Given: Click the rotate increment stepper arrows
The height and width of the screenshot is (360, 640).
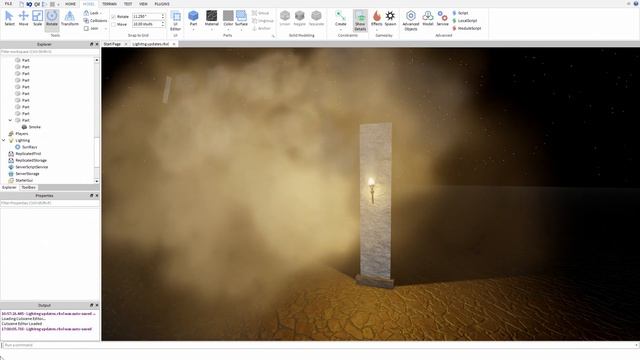Looking at the screenshot, I should pyautogui.click(x=163, y=17).
